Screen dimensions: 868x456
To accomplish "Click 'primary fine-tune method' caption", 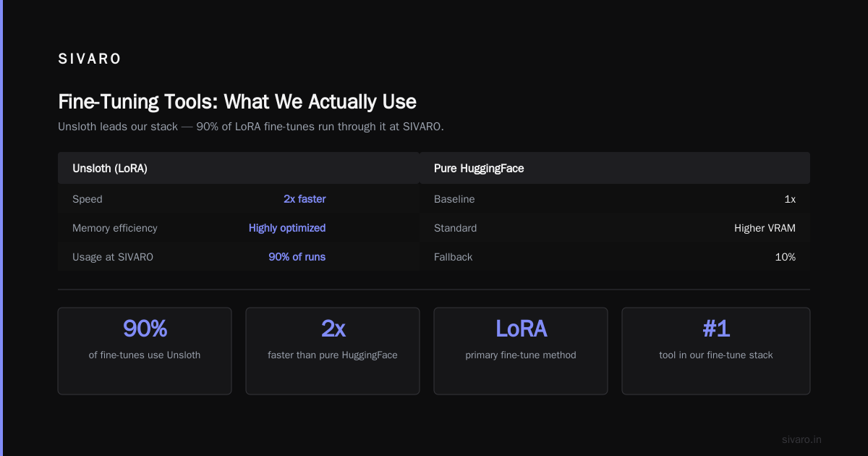I will coord(521,355).
